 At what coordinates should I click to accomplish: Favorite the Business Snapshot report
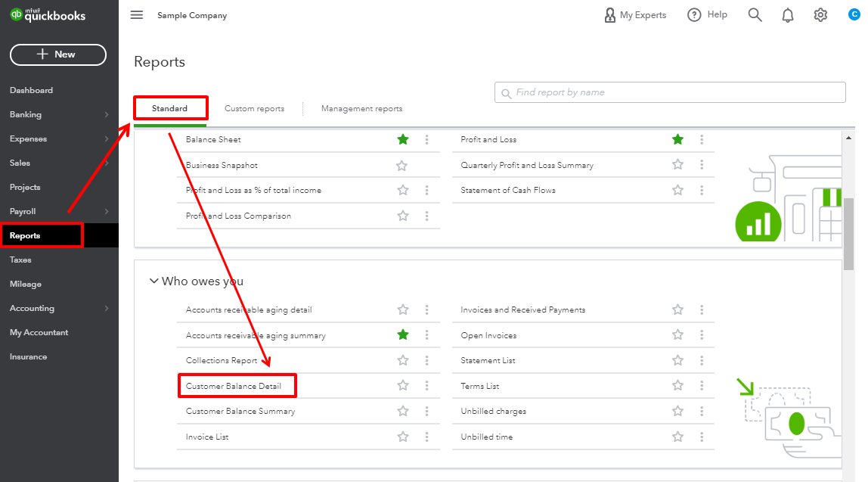tap(402, 165)
